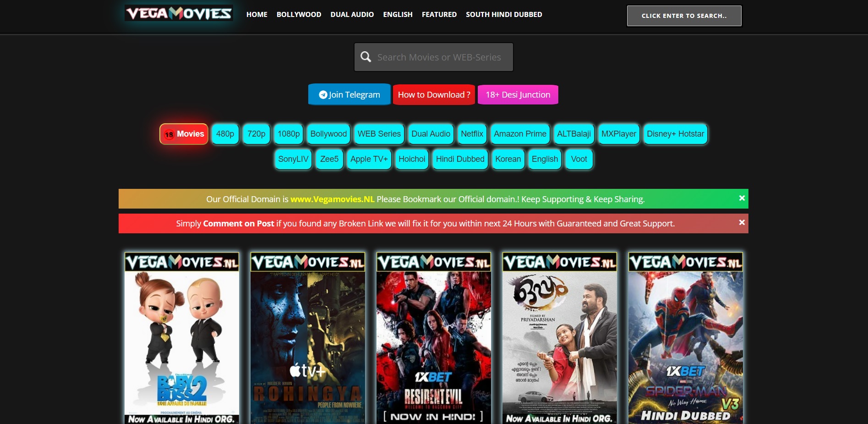Click the 18 badge icon on Movies
This screenshot has width=868, height=424.
[x=169, y=134]
